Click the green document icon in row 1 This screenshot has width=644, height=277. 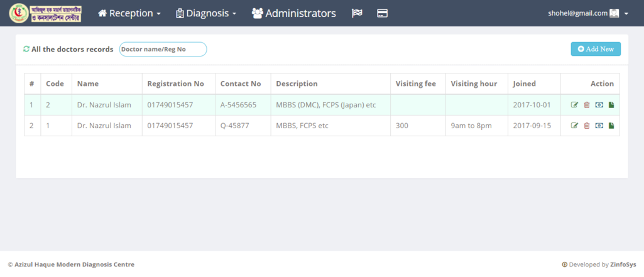pyautogui.click(x=611, y=105)
